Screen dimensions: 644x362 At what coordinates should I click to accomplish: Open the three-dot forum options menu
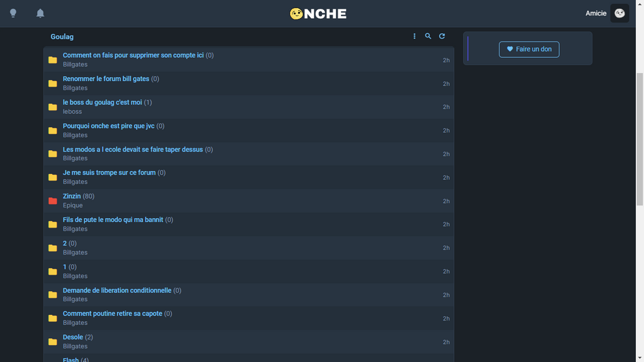coord(414,36)
